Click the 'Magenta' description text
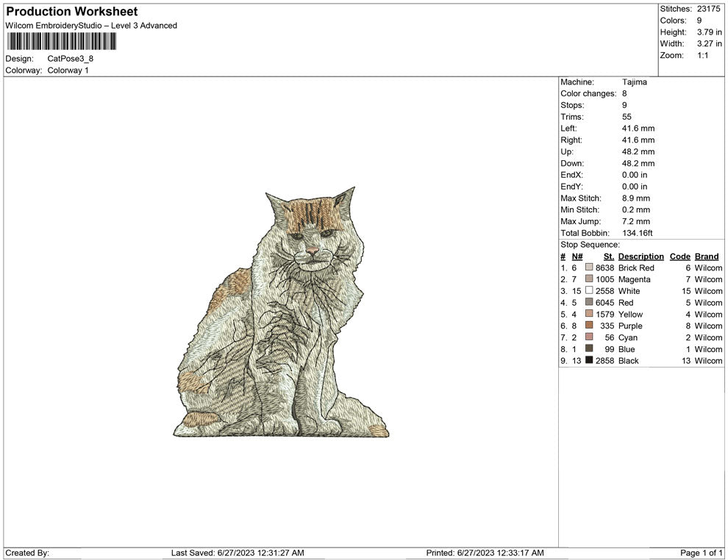Image resolution: width=728 pixels, height=560 pixels. tap(634, 279)
